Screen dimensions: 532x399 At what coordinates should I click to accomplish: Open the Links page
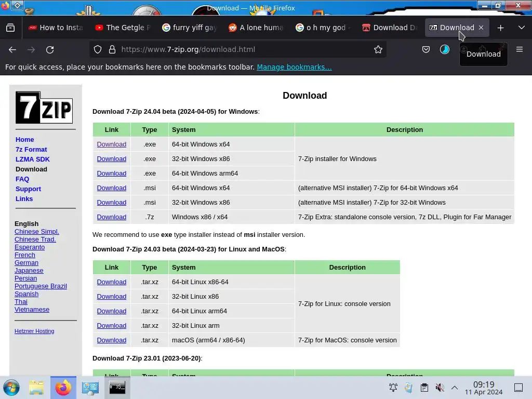[x=24, y=198]
